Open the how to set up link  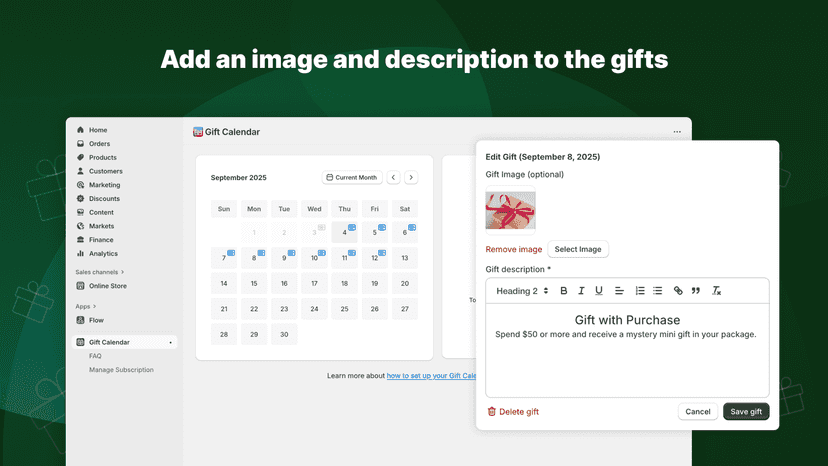tap(431, 376)
